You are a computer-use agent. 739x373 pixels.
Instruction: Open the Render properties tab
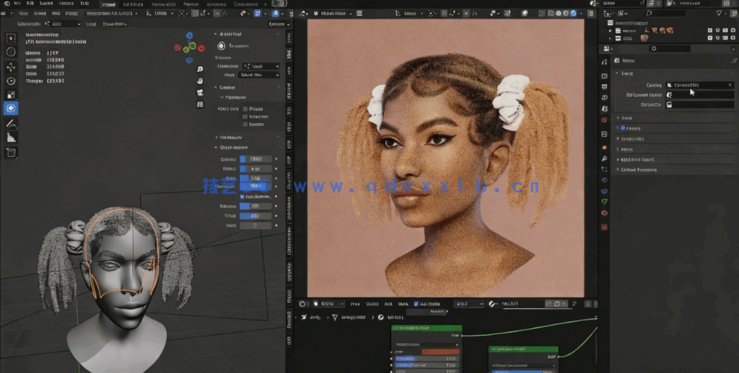pos(604,76)
